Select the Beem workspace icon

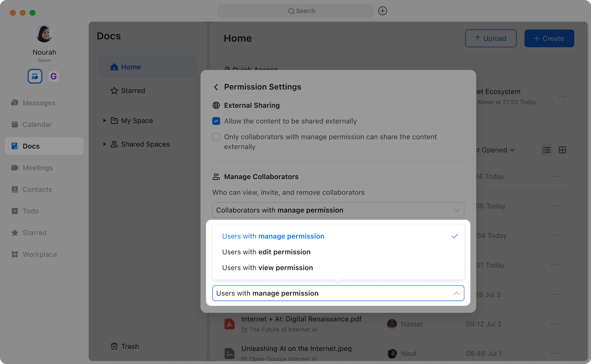[35, 76]
